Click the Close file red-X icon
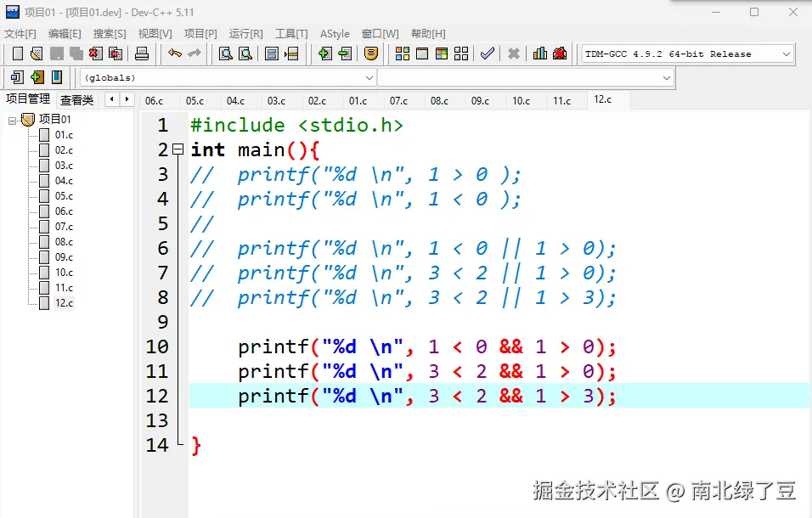Image resolution: width=812 pixels, height=518 pixels. click(96, 53)
